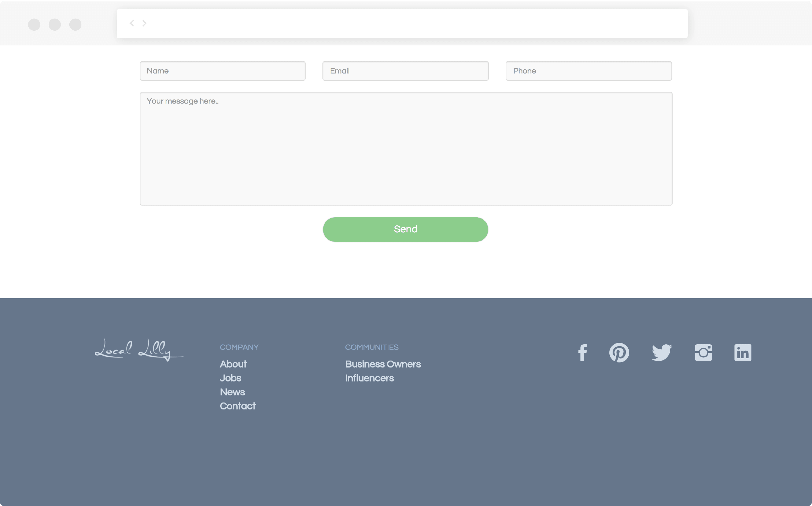Open the Jobs footer link

[x=230, y=378]
